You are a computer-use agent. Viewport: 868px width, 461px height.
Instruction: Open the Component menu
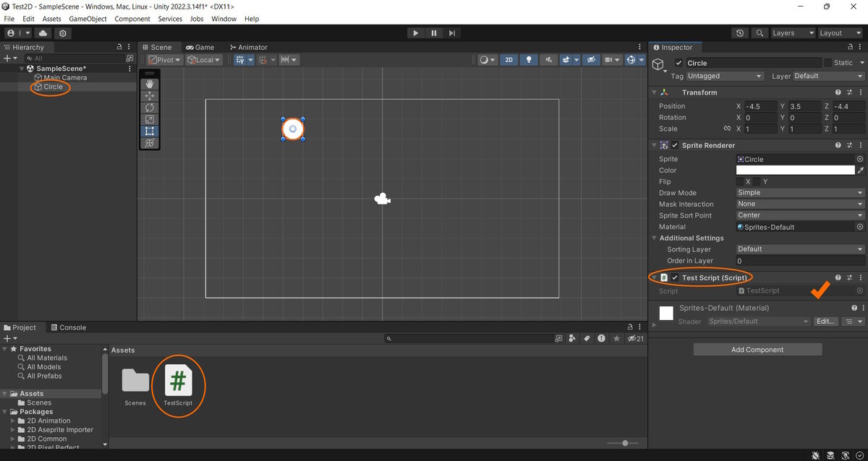click(x=132, y=19)
